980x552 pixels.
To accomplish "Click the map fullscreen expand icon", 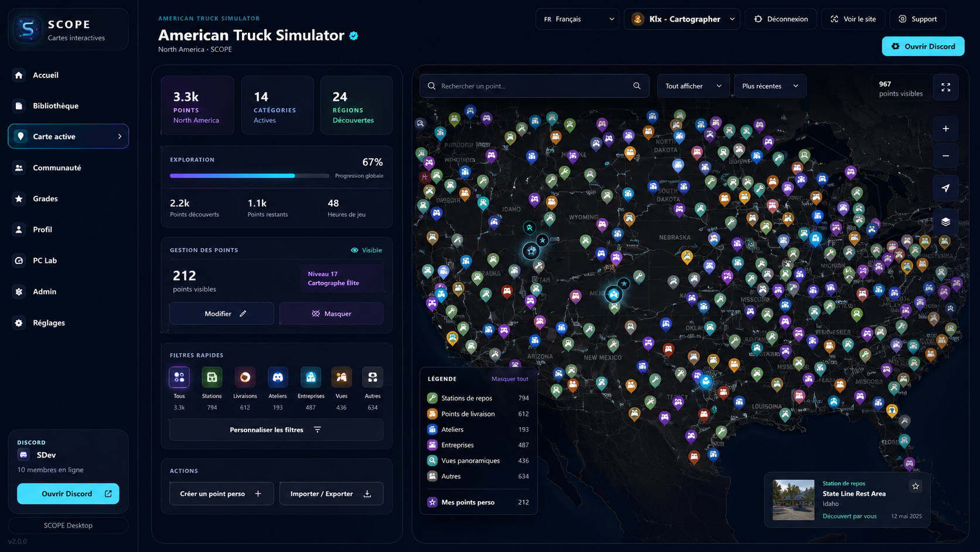I will 945,87.
